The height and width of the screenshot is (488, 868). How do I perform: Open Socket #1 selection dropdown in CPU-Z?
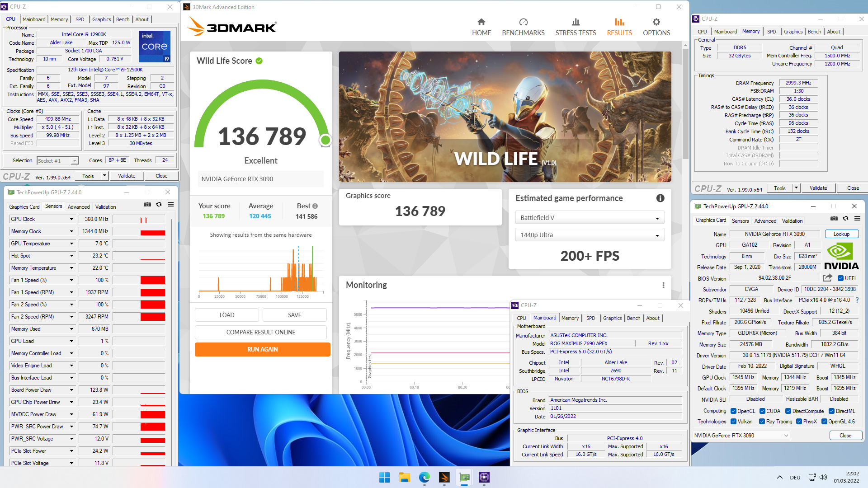point(57,161)
